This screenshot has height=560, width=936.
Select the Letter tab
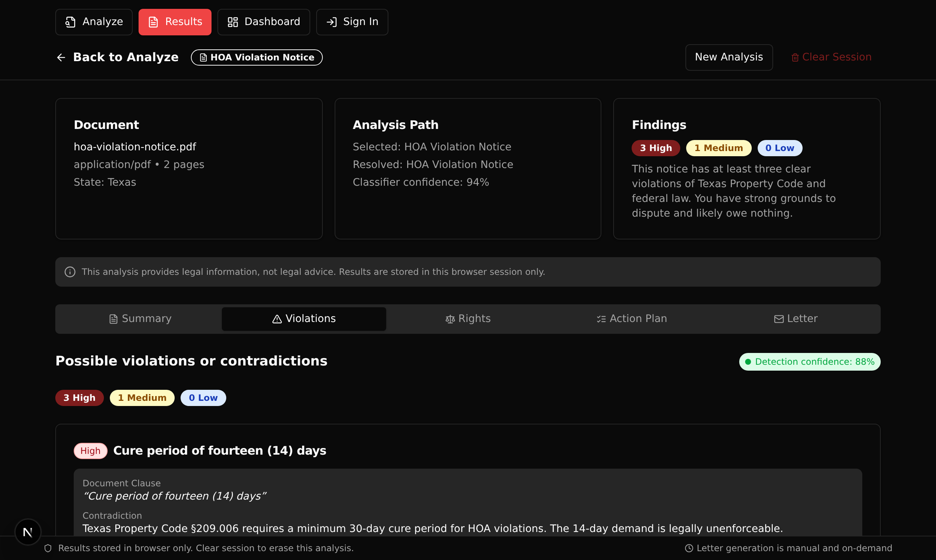point(795,319)
